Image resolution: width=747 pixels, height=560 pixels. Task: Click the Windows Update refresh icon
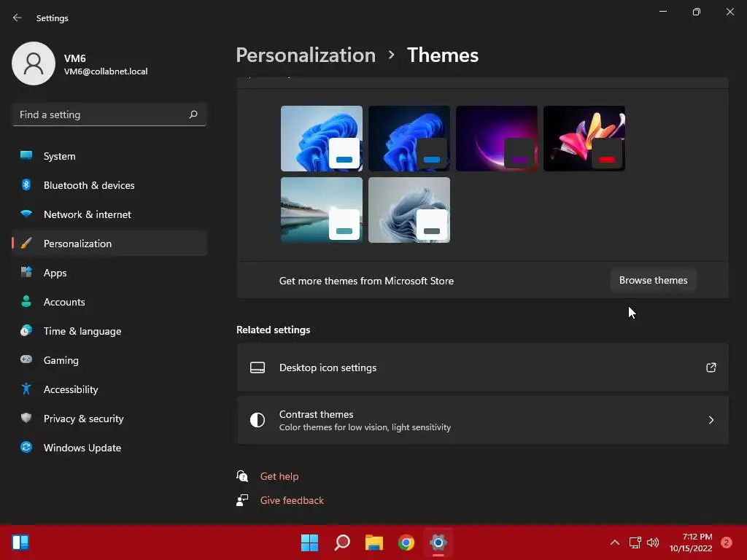click(x=26, y=447)
